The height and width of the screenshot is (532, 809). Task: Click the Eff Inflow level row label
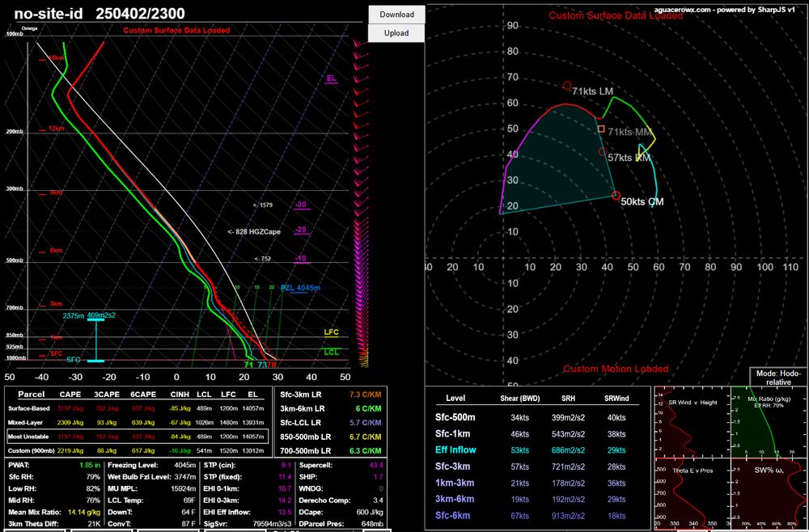click(x=455, y=450)
